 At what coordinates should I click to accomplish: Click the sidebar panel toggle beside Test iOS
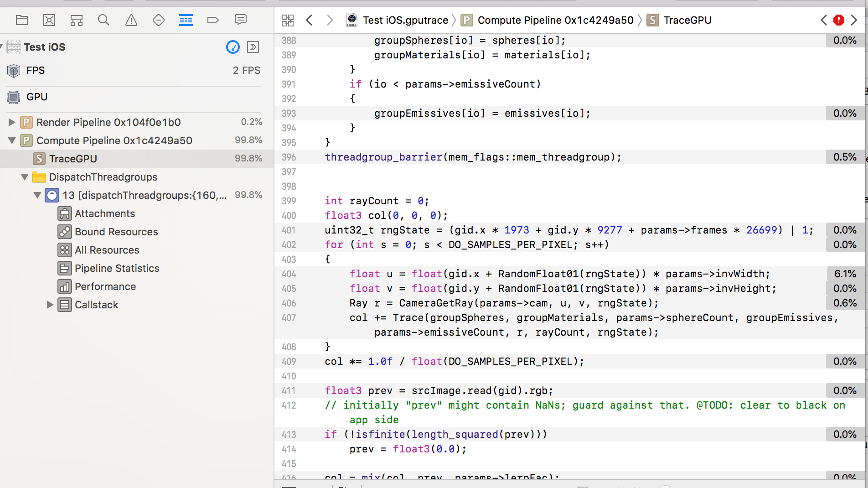[253, 47]
